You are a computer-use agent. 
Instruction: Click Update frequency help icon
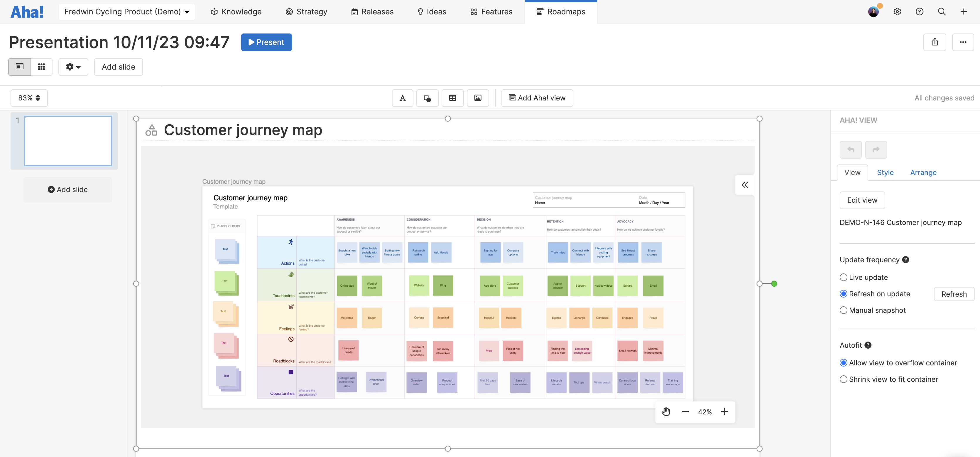906,260
